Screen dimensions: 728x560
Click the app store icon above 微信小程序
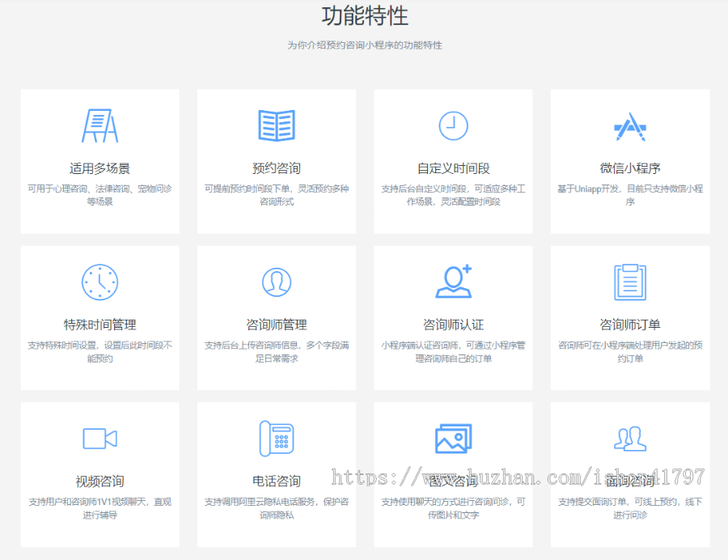pos(630,126)
